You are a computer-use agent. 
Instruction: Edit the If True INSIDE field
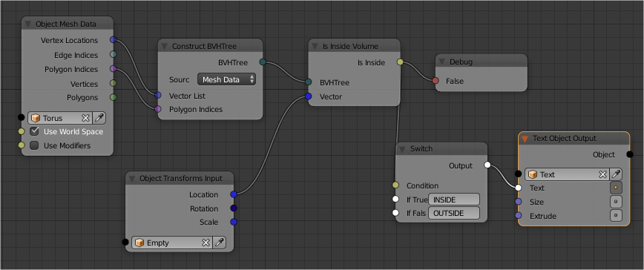coord(454,200)
